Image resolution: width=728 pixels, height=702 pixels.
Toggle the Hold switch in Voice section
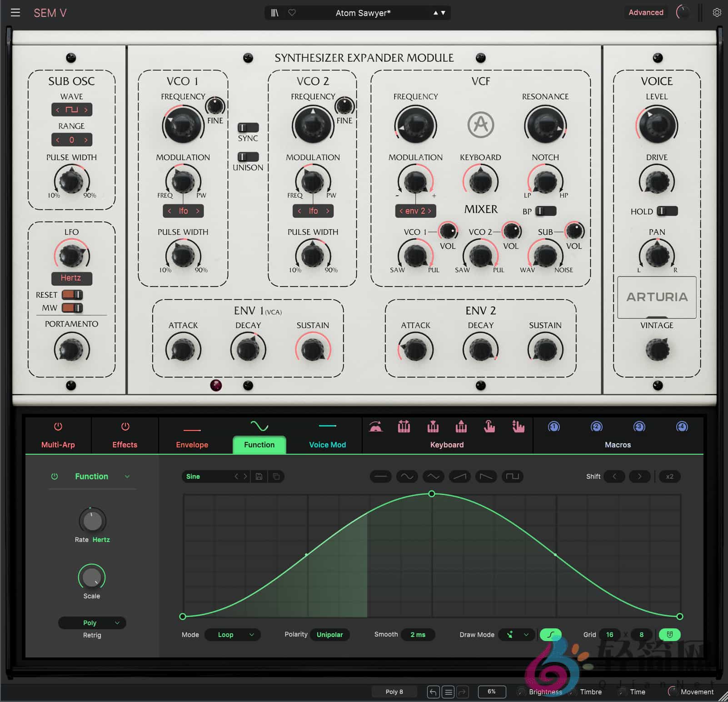click(x=667, y=211)
